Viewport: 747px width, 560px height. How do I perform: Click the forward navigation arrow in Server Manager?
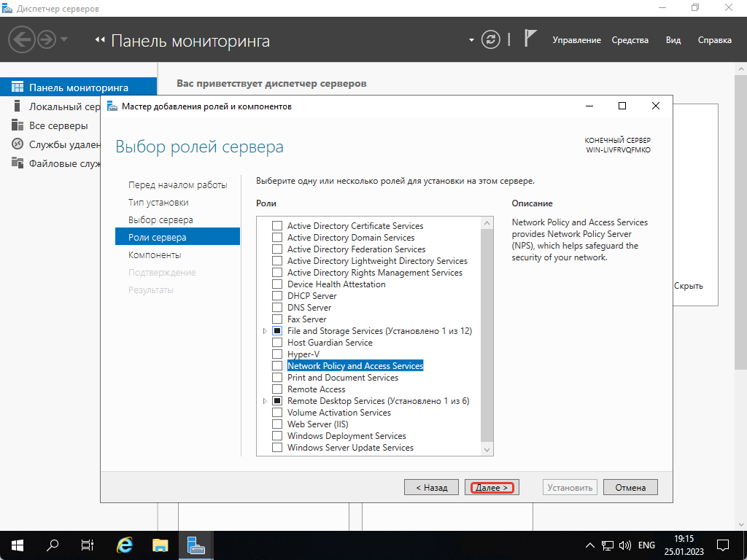pos(47,39)
